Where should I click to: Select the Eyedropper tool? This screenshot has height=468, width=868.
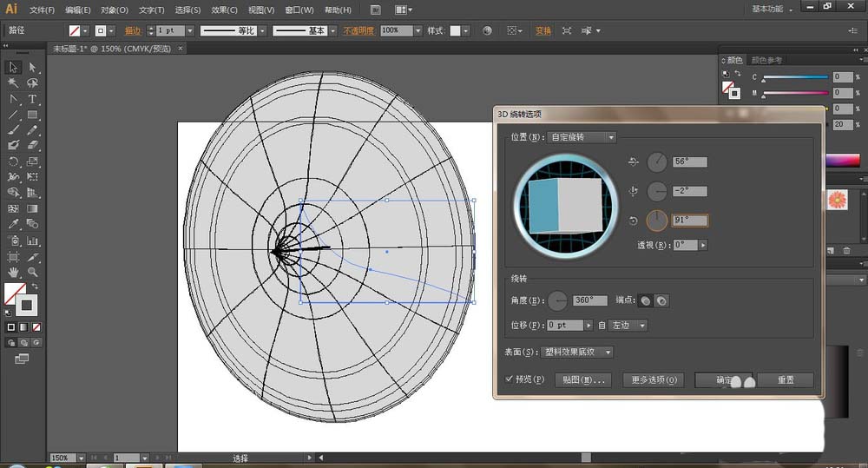tap(13, 224)
